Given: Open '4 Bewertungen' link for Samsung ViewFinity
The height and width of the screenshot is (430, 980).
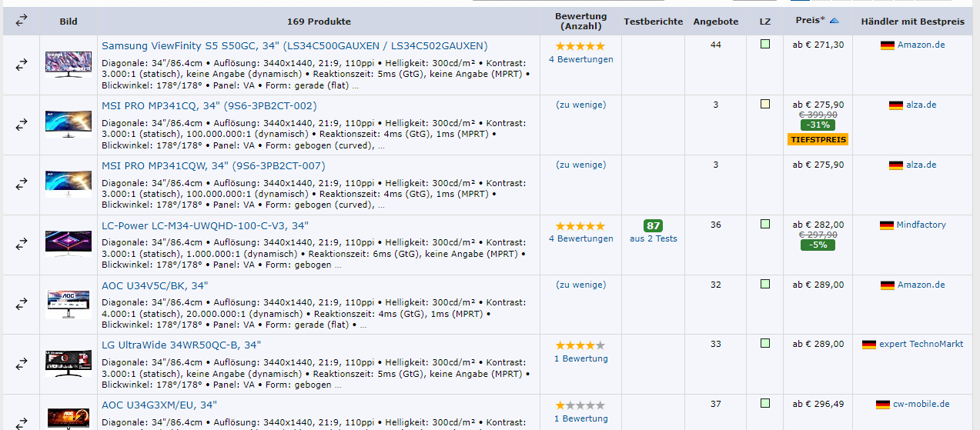Looking at the screenshot, I should tap(581, 59).
